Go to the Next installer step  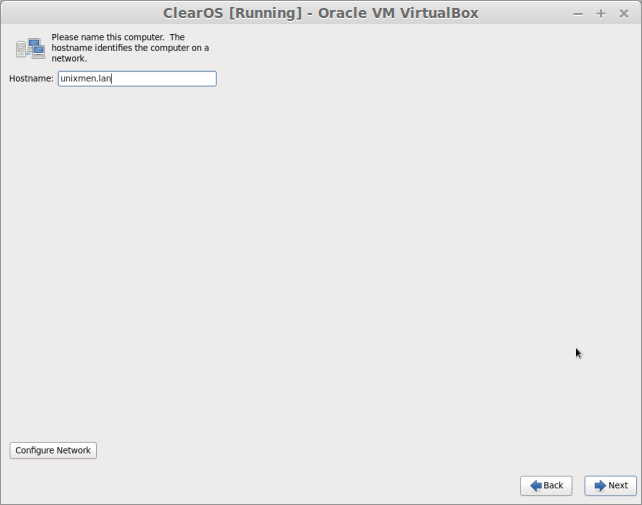[x=610, y=486]
